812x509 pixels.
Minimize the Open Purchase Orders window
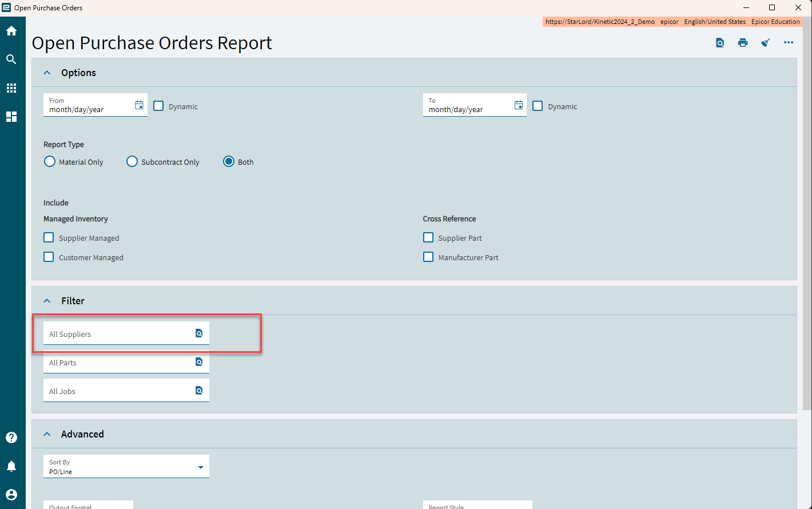pyautogui.click(x=746, y=7)
